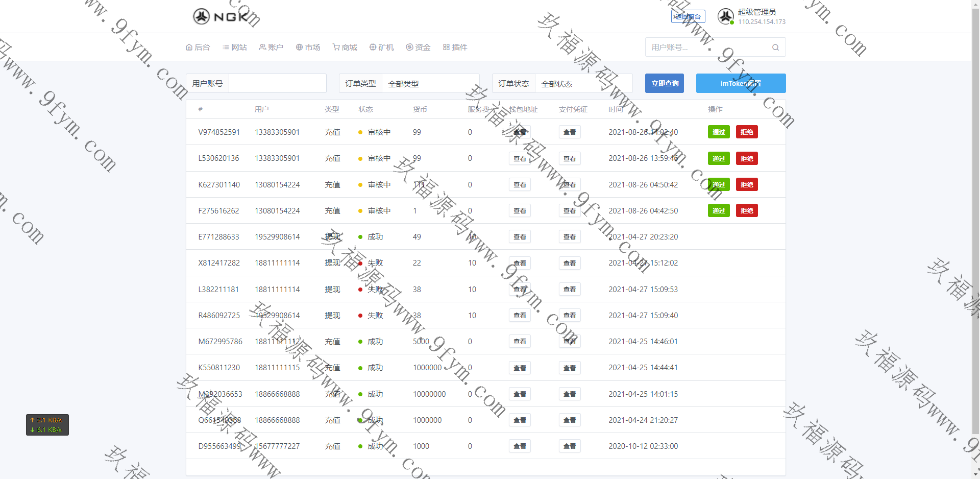Open the 网站 menu item
The height and width of the screenshot is (479, 980).
235,47
